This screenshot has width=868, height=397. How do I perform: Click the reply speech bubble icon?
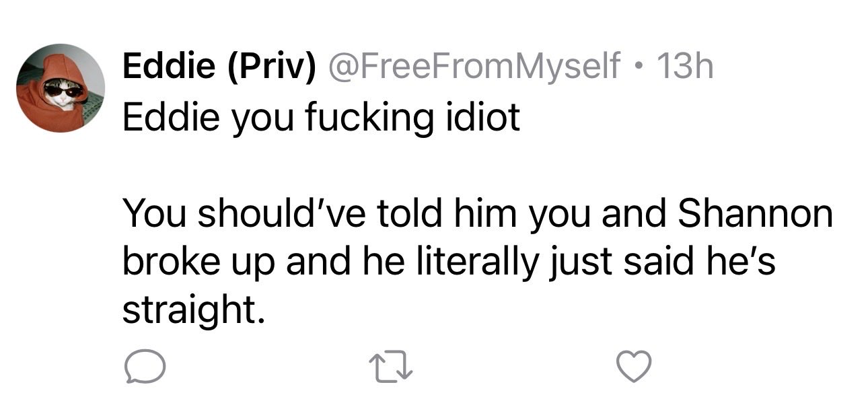[143, 367]
